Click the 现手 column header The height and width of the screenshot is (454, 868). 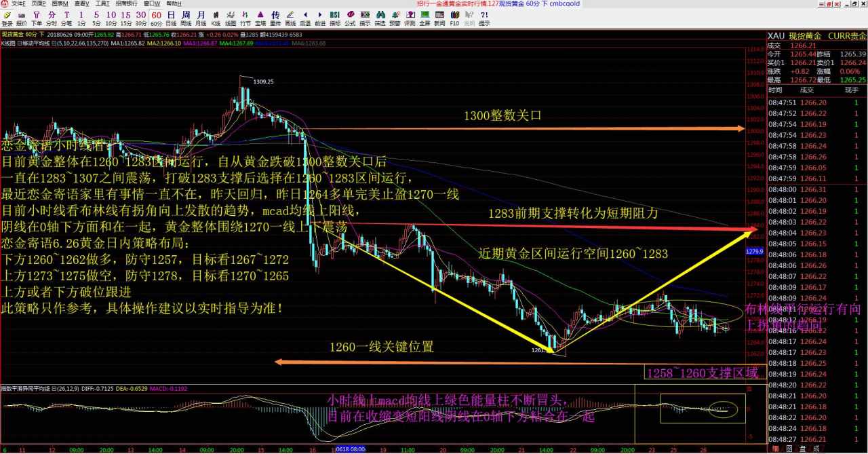click(x=851, y=90)
